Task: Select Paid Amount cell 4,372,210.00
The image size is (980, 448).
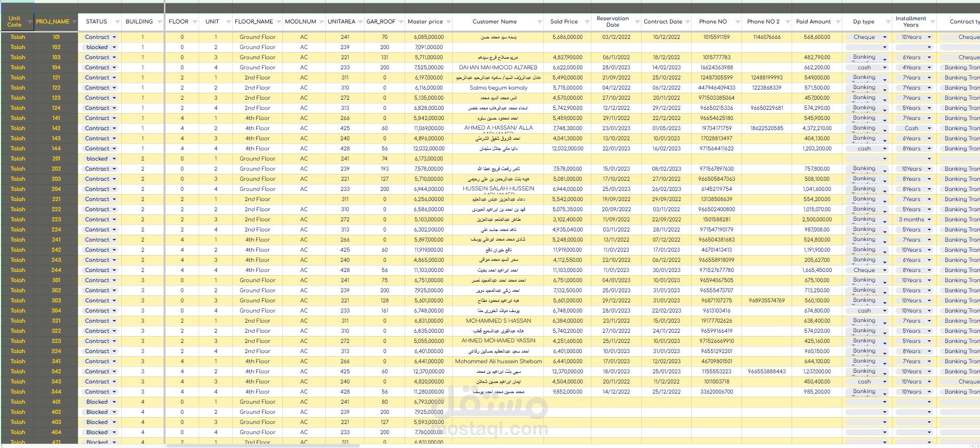Action: coord(817,129)
